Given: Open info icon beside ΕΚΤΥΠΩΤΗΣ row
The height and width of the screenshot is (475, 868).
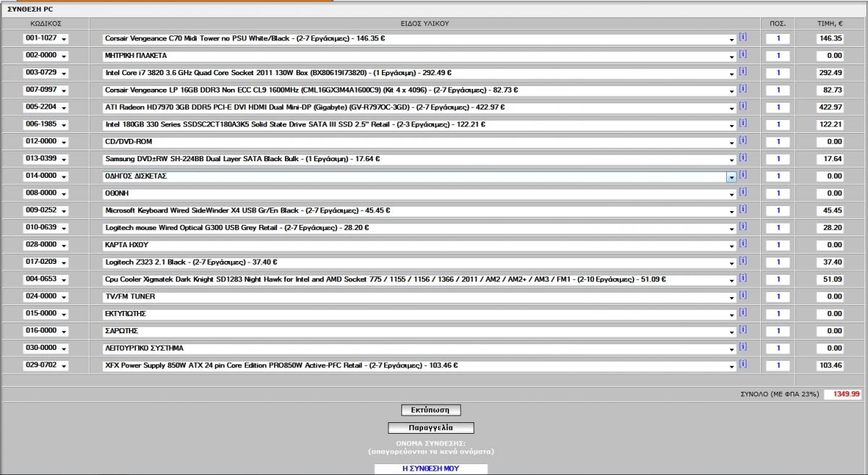Looking at the screenshot, I should click(x=742, y=313).
